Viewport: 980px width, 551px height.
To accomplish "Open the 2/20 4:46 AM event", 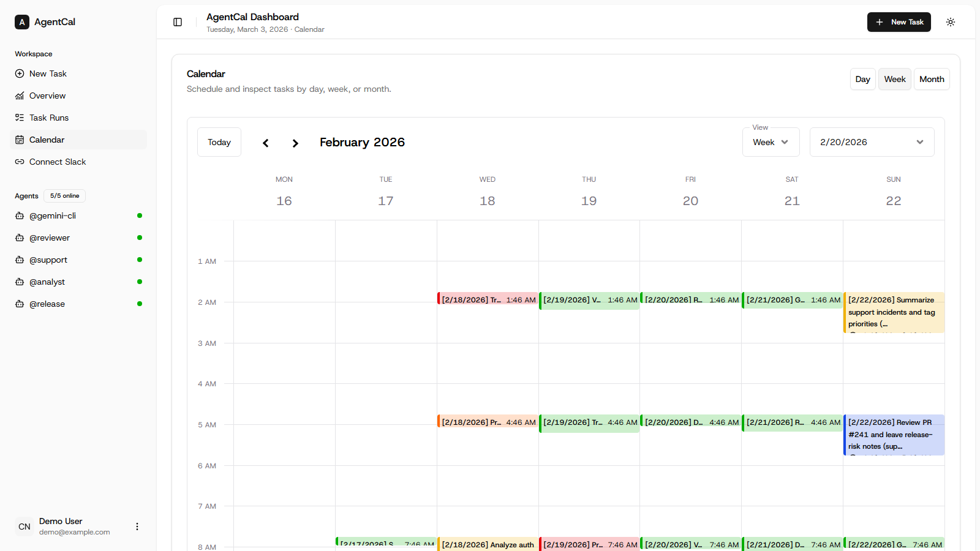I will coord(691,421).
